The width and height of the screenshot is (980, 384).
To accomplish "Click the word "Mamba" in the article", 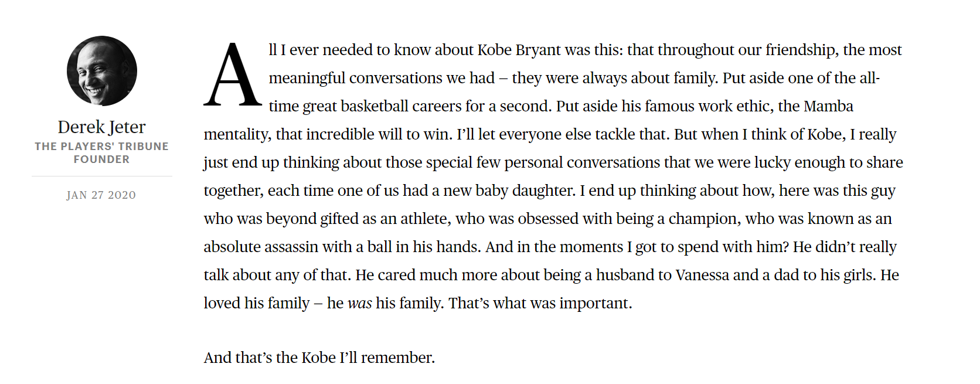I will click(x=828, y=106).
